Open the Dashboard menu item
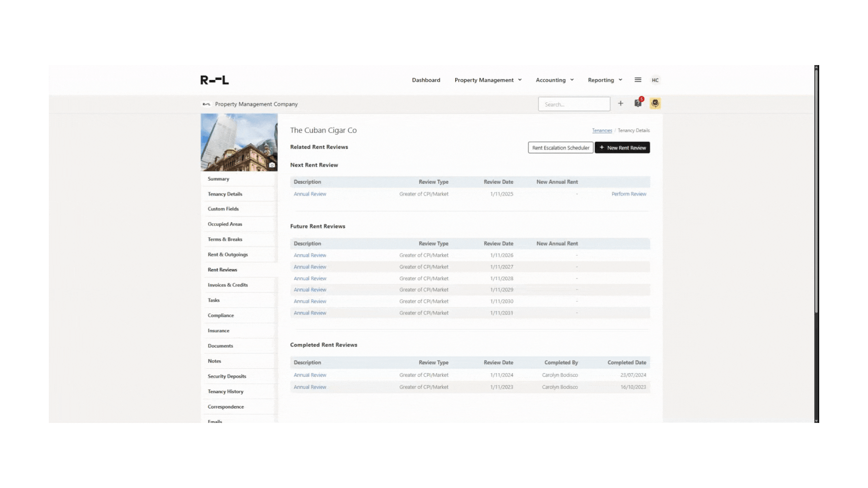Image resolution: width=868 pixels, height=488 pixels. [x=426, y=80]
